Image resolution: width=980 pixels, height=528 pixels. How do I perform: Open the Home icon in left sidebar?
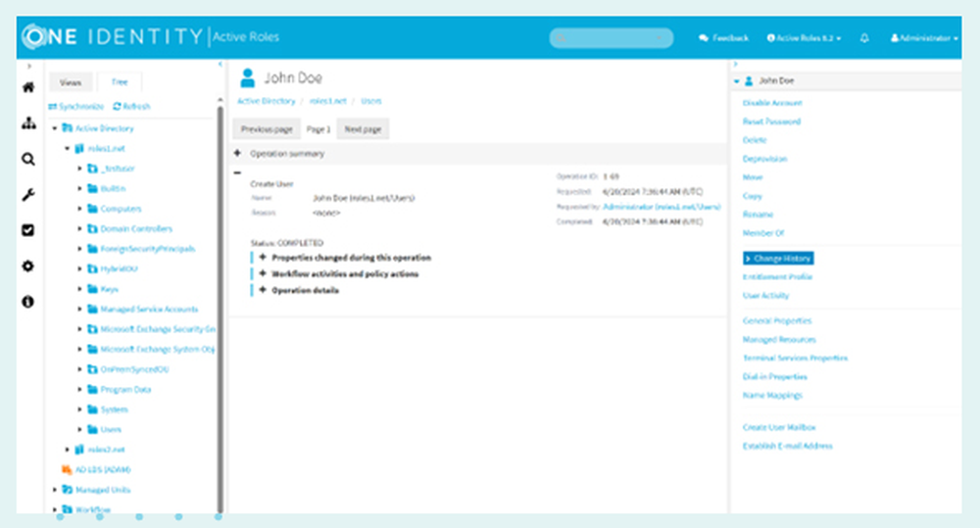[x=28, y=87]
